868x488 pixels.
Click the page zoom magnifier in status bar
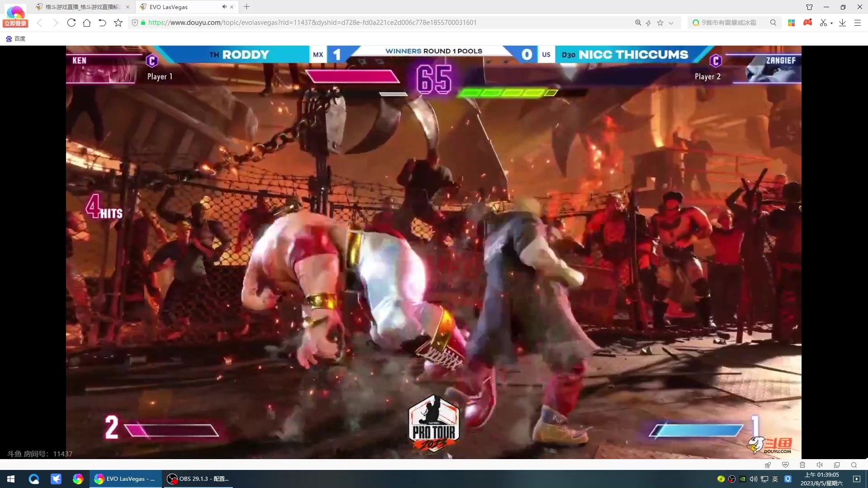tap(854, 465)
